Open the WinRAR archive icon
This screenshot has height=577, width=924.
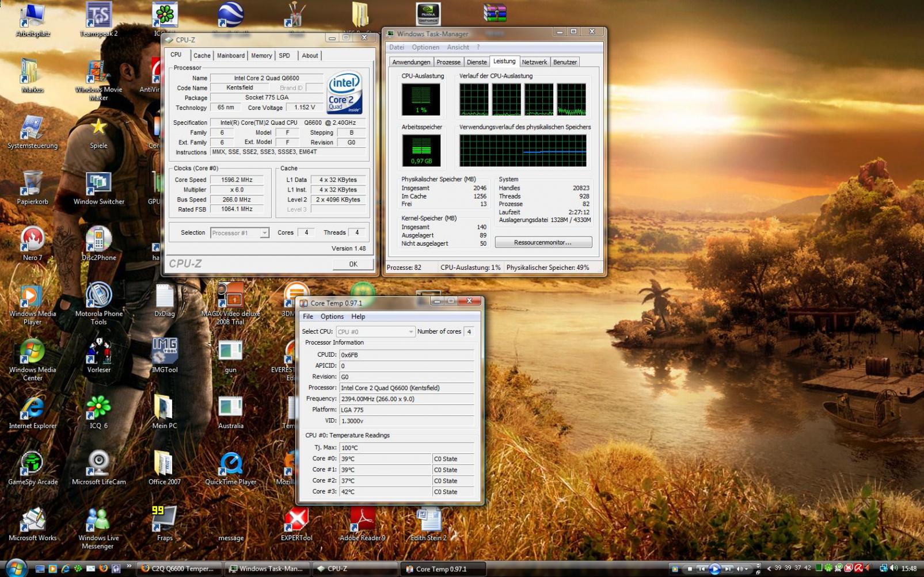click(495, 13)
